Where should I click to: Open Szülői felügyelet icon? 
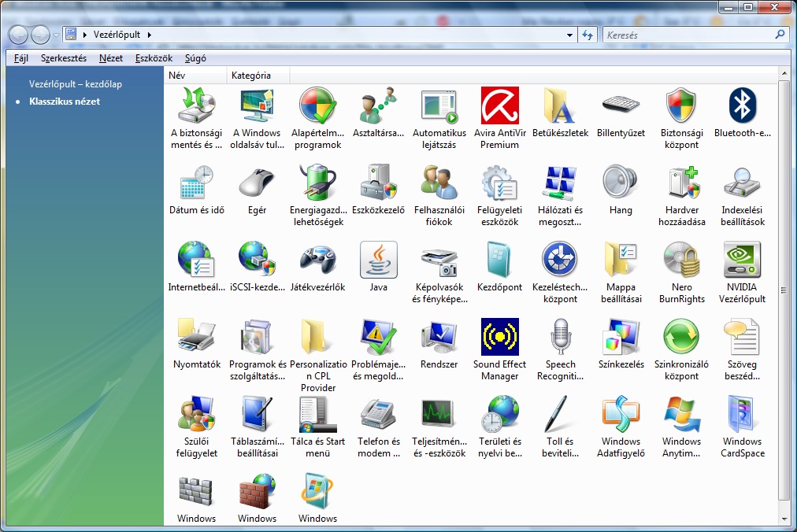tap(197, 414)
